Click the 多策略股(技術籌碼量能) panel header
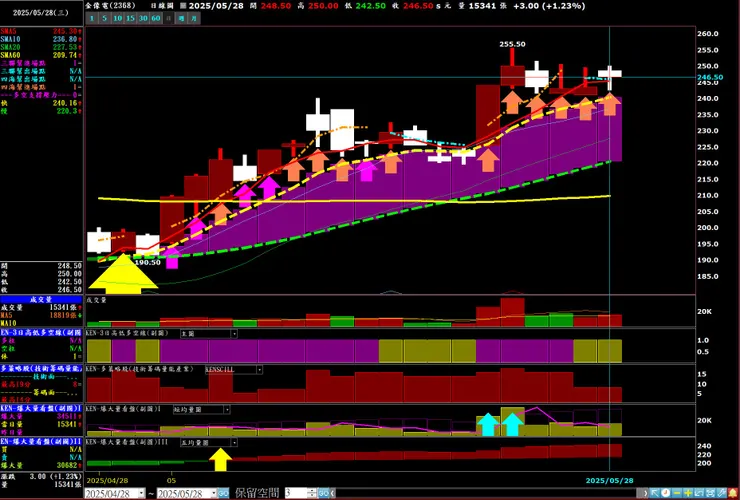Viewport: 740px width, 500px height. pyautogui.click(x=42, y=368)
